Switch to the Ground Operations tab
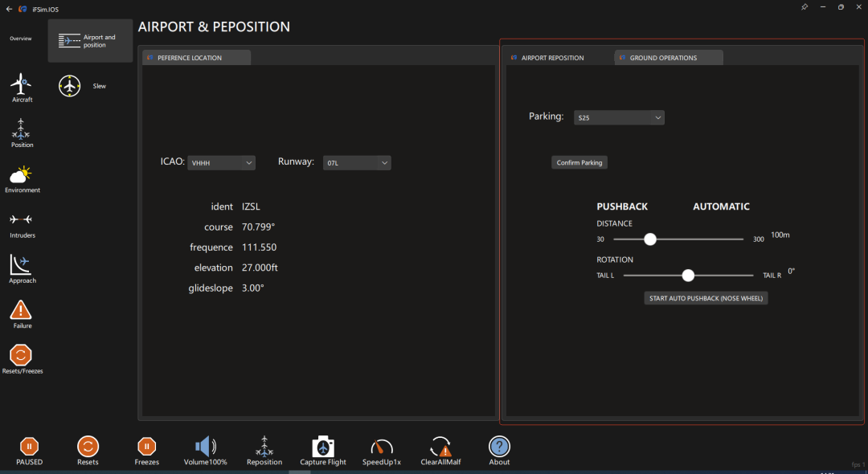Viewport: 868px width, 474px height. pos(668,58)
